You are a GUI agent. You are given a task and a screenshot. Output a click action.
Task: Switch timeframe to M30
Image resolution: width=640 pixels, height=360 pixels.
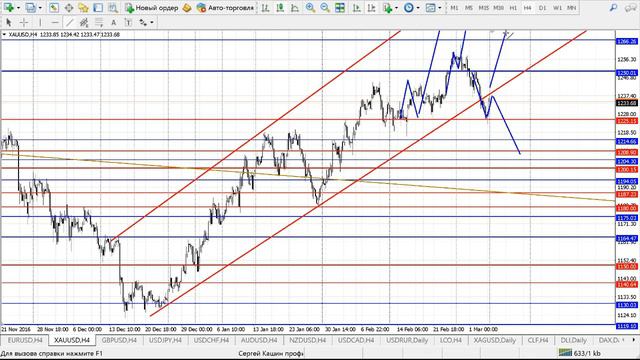click(x=498, y=8)
